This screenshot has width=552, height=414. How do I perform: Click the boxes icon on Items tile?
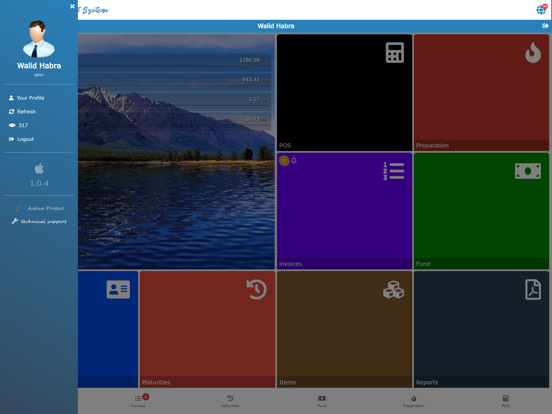(394, 289)
